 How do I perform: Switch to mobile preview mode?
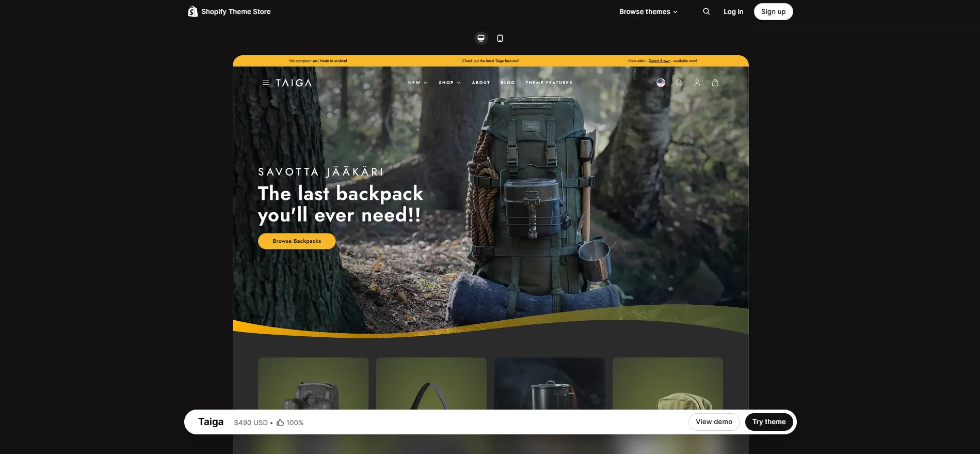500,38
